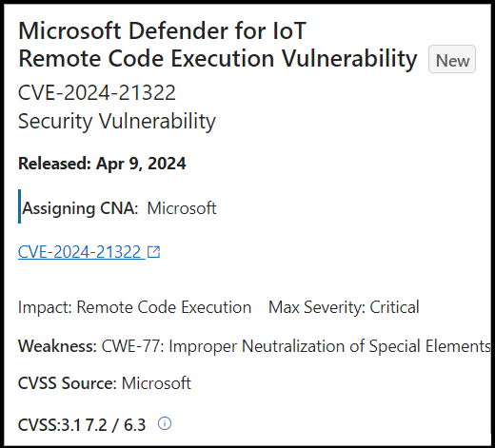The height and width of the screenshot is (448, 495).
Task: Select the CWE-77 Improper Neutralization text
Action: pyautogui.click(x=296, y=346)
